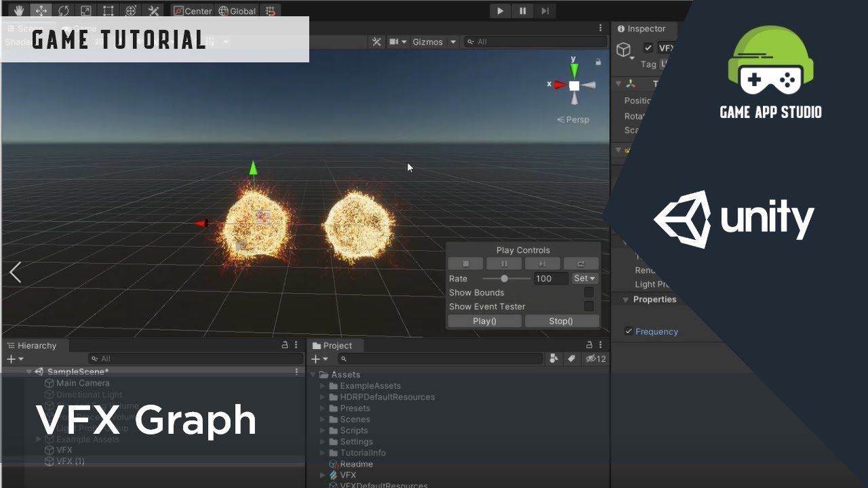The width and height of the screenshot is (868, 488).
Task: Enable the Show Bounds checkbox
Action: point(589,293)
